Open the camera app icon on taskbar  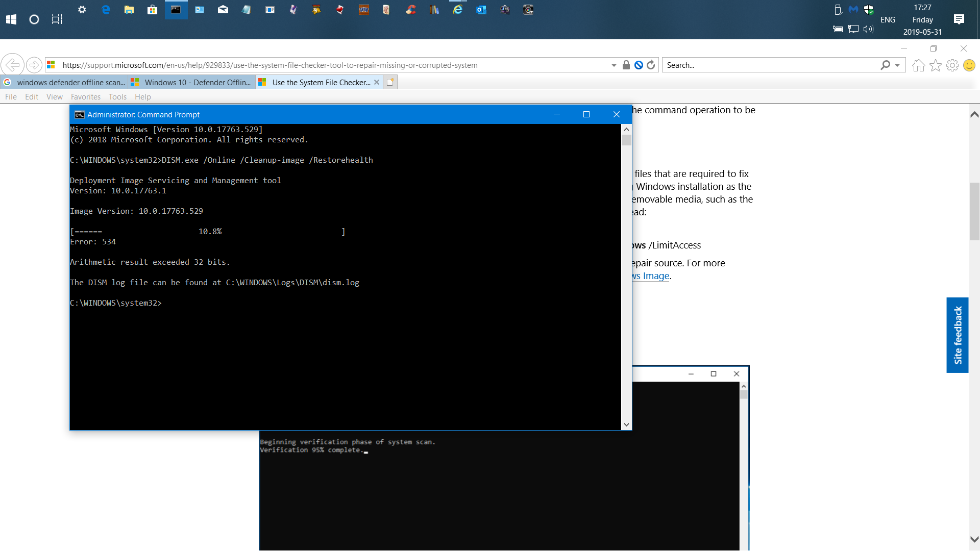[528, 10]
